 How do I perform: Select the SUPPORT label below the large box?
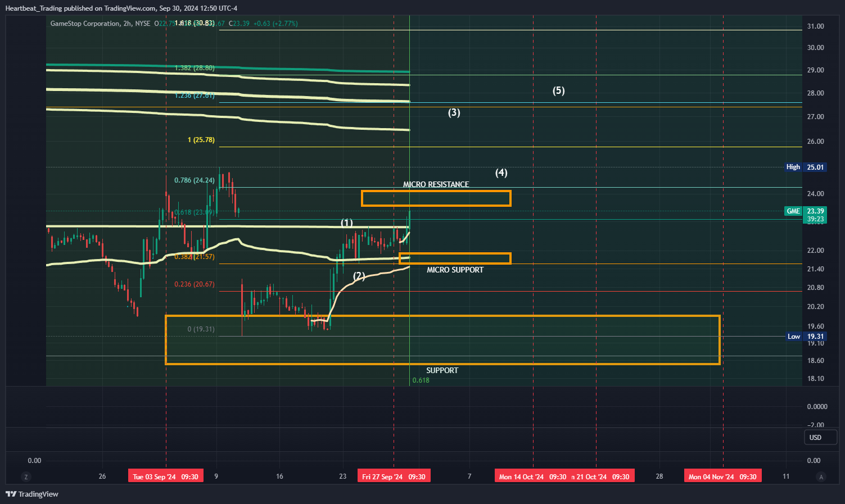[x=442, y=370]
